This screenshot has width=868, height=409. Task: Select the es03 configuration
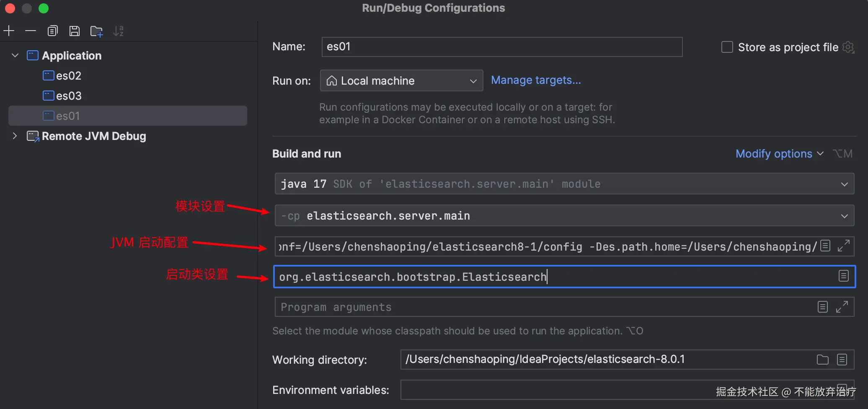click(x=69, y=96)
